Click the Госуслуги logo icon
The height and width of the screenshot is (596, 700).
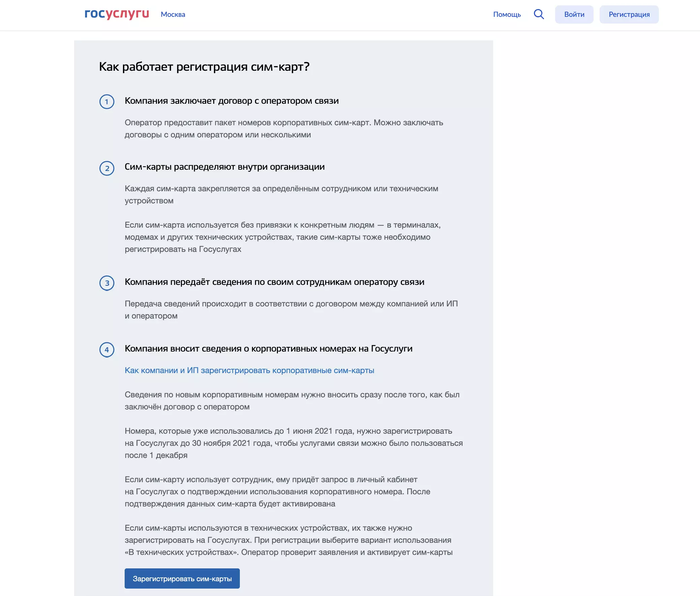117,14
